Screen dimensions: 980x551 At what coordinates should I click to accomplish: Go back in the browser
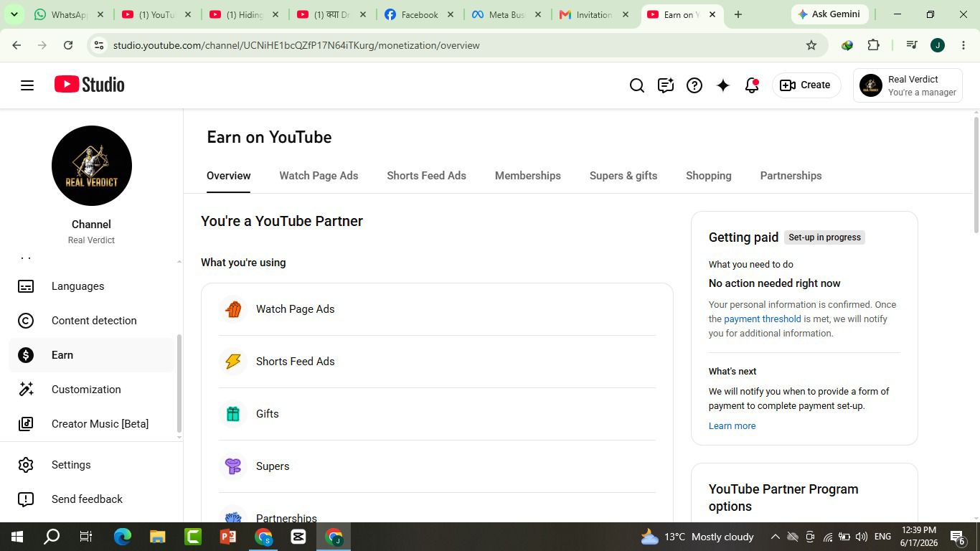click(x=17, y=45)
